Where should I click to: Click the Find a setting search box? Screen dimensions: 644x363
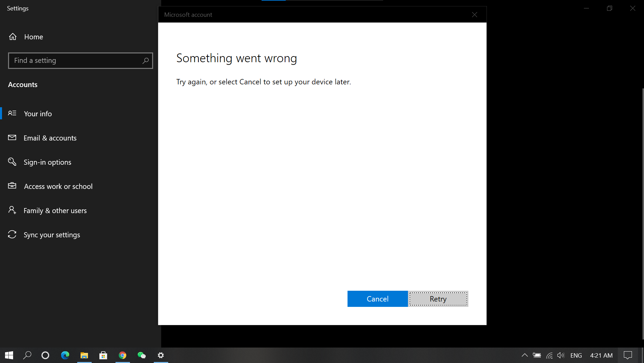pos(80,61)
